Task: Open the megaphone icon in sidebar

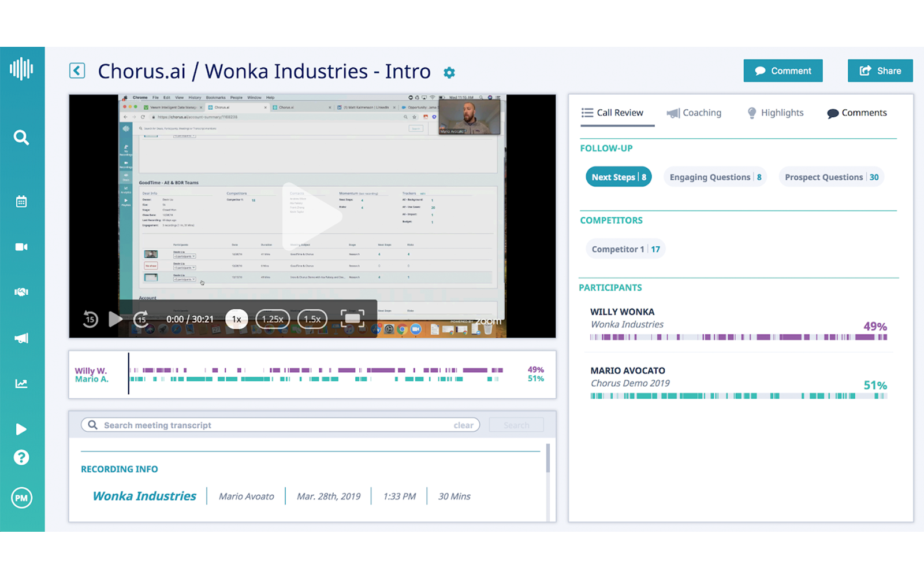Action: 21,338
